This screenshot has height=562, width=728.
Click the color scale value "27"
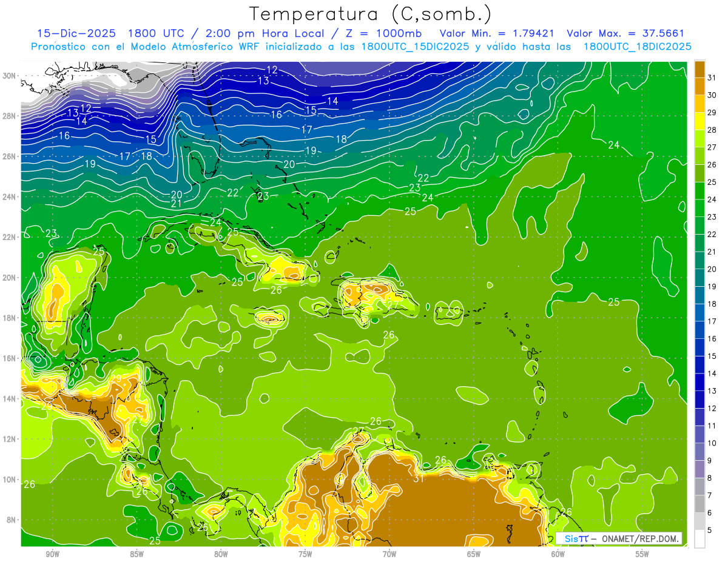click(712, 147)
